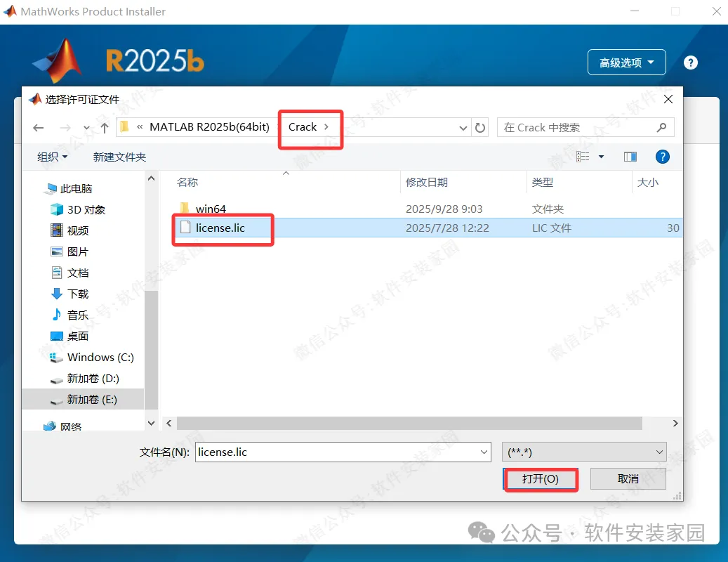This screenshot has height=562, width=728.
Task: Close the MathWorks Product Installer window
Action: (716, 11)
